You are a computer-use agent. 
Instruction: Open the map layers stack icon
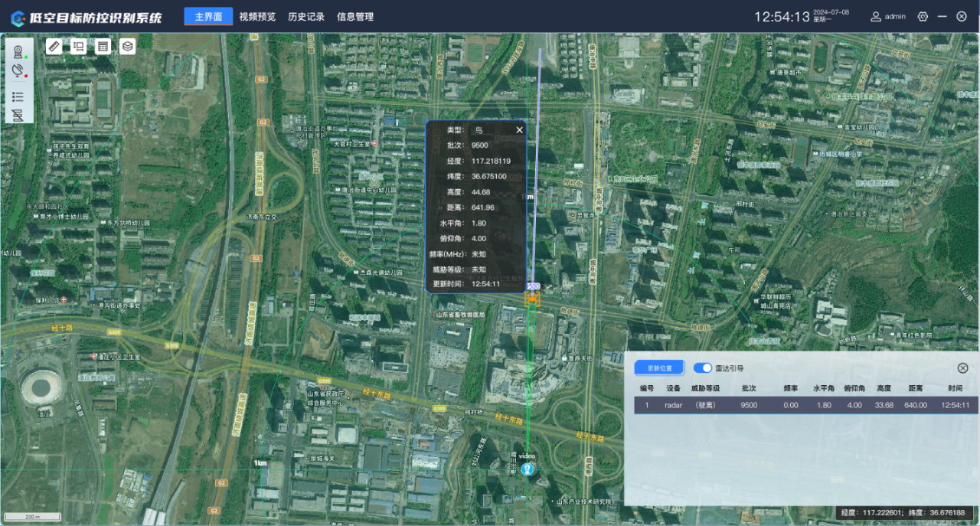click(x=127, y=46)
